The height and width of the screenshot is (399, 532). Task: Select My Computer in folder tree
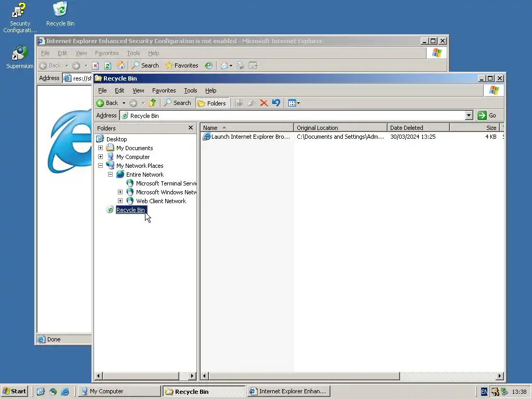[x=132, y=157]
